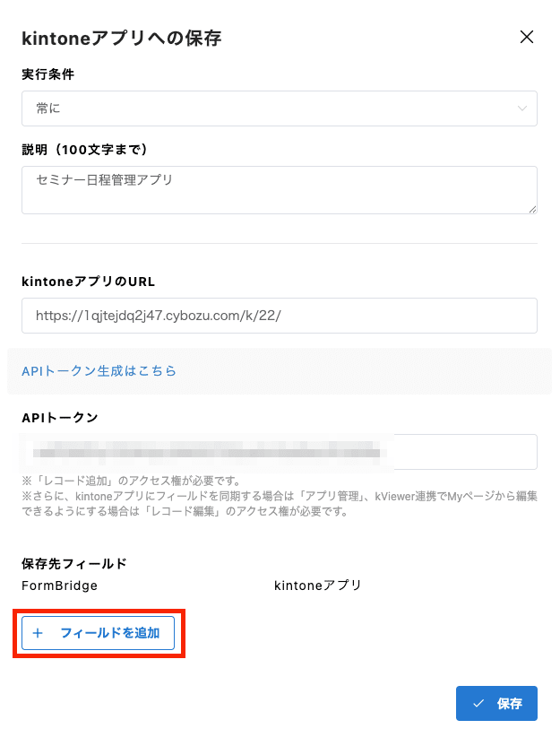The width and height of the screenshot is (560, 746).
Task: Click the checkmark icon on 保存
Action: [478, 704]
